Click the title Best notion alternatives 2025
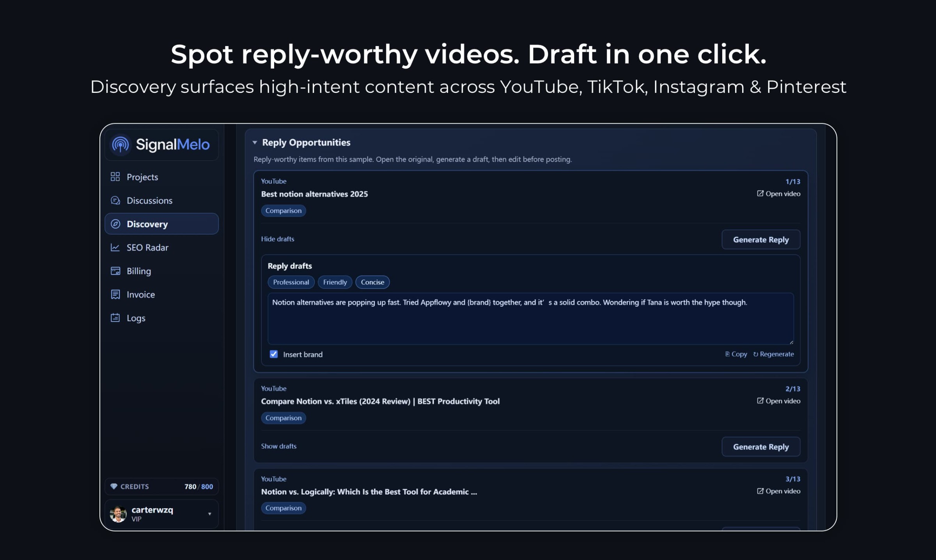Screen dimensions: 936x560 click(314, 194)
